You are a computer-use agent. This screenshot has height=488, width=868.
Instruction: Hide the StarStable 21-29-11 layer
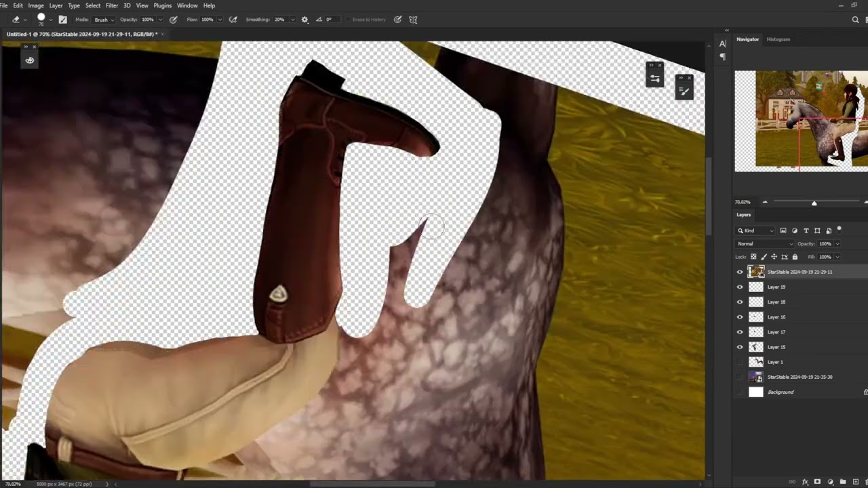(x=740, y=272)
